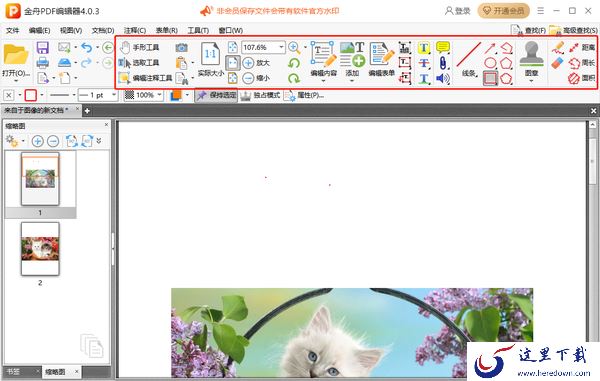600x381 pixels.
Task: Click the Zoom Out (缩小) button
Action: point(256,78)
